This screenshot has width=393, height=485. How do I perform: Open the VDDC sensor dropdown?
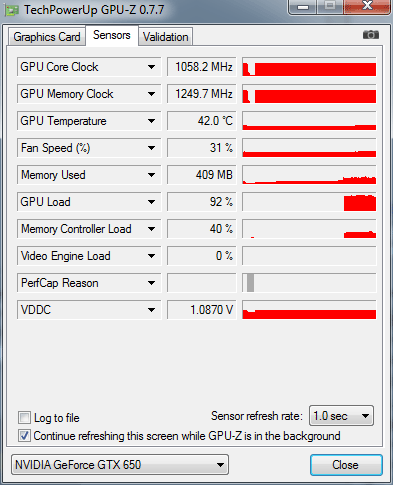[151, 310]
